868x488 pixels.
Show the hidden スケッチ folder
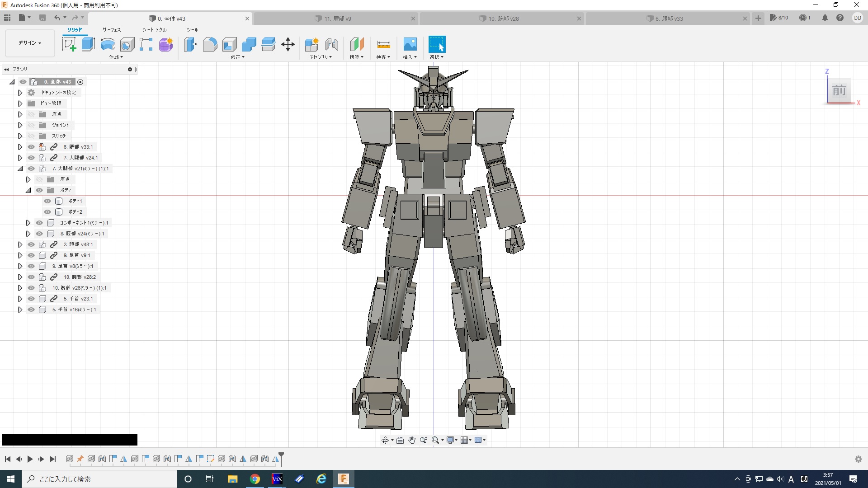pos(31,136)
